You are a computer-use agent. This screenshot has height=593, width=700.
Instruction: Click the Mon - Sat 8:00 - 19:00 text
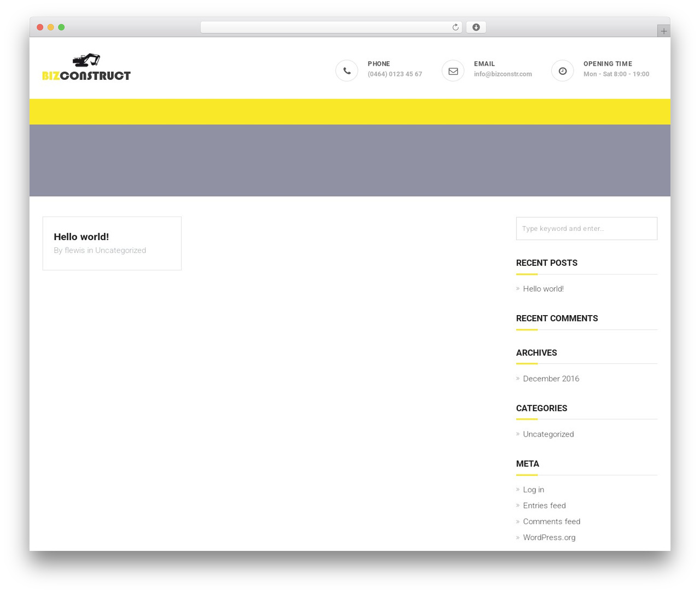click(616, 74)
